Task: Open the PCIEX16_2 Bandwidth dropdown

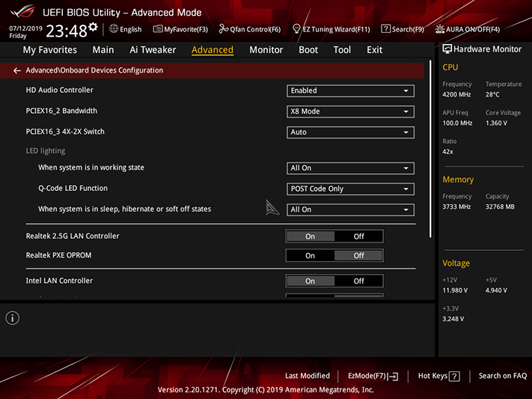Action: click(x=350, y=112)
